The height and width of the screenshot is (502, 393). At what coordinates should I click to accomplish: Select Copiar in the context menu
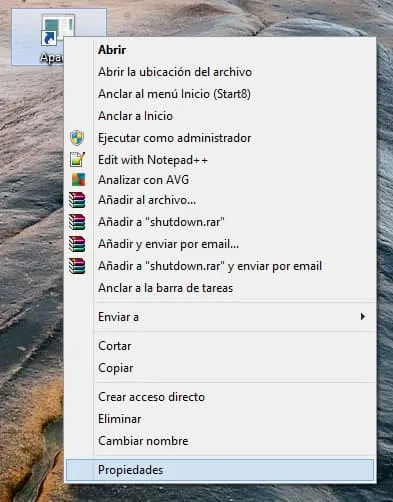(x=220, y=368)
